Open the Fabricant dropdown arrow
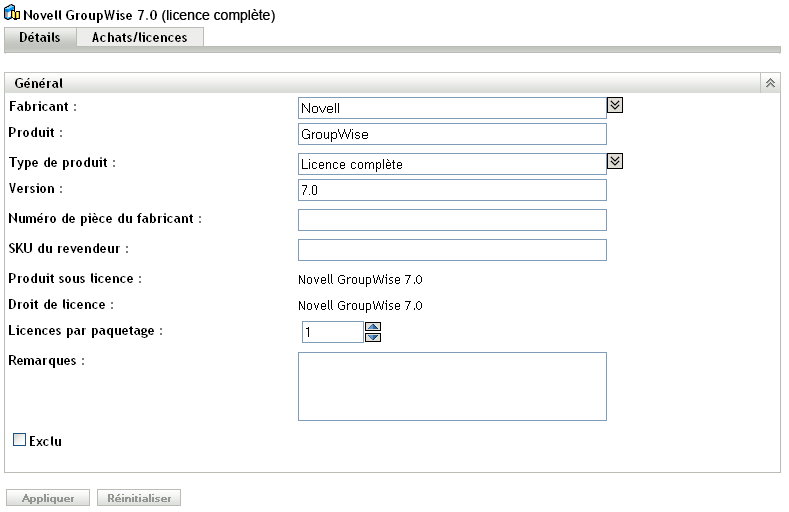789x512 pixels. pyautogui.click(x=616, y=104)
